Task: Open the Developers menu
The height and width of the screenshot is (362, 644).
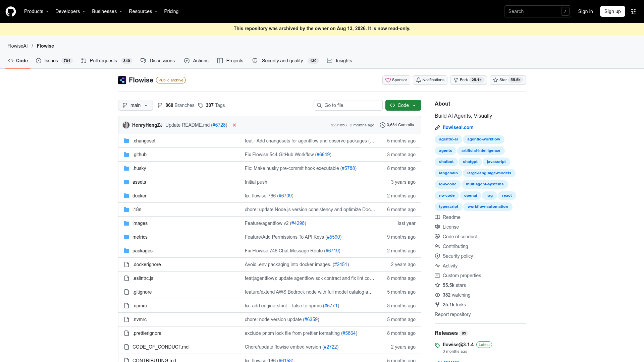Action: click(70, 11)
